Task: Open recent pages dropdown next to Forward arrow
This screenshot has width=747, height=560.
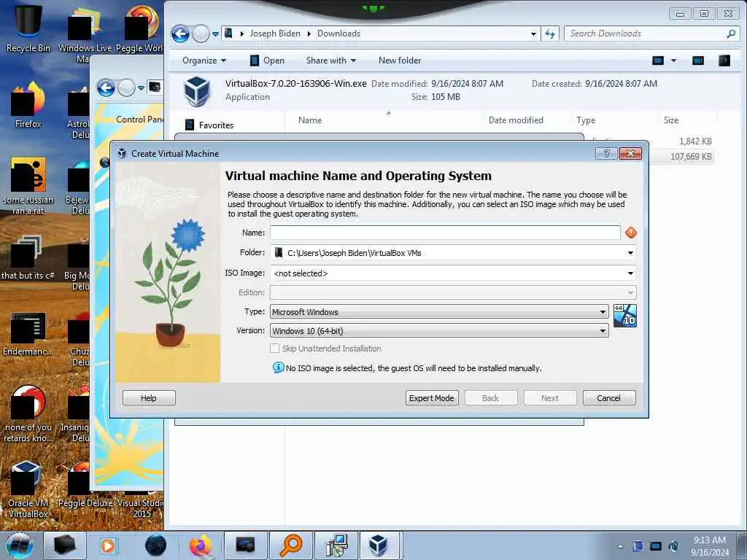Action: (x=215, y=34)
